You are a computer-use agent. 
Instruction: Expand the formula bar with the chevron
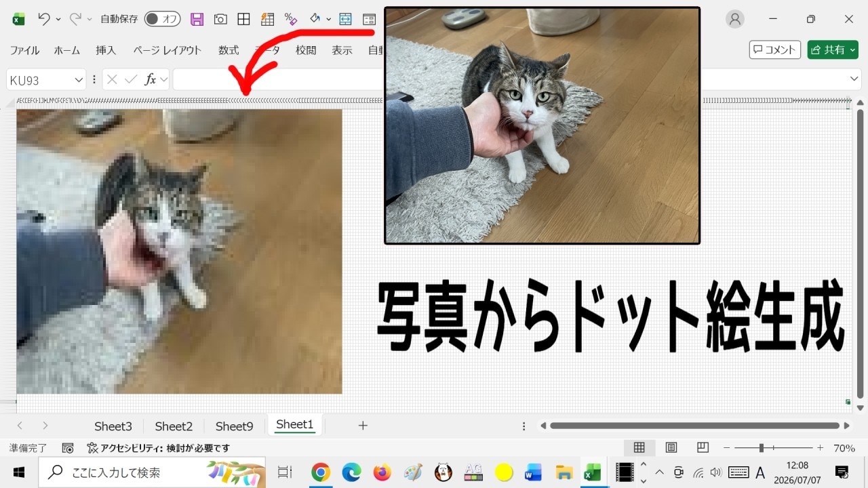pyautogui.click(x=854, y=79)
